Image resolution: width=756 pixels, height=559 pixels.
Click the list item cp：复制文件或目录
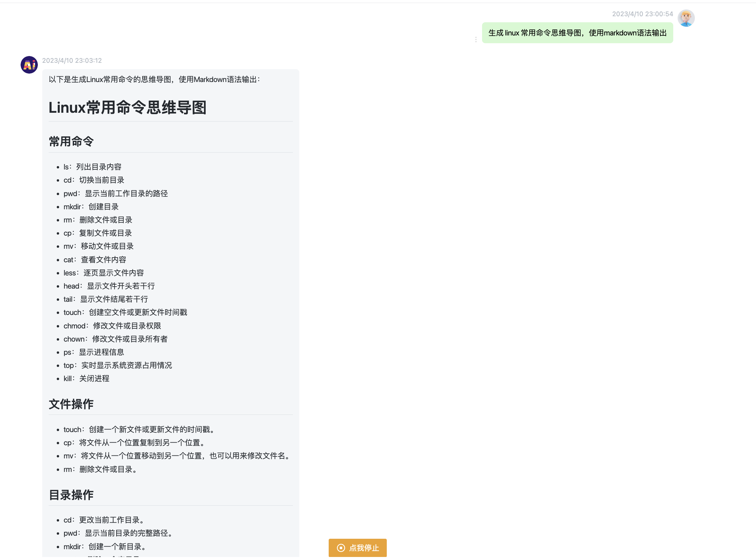pyautogui.click(x=98, y=233)
